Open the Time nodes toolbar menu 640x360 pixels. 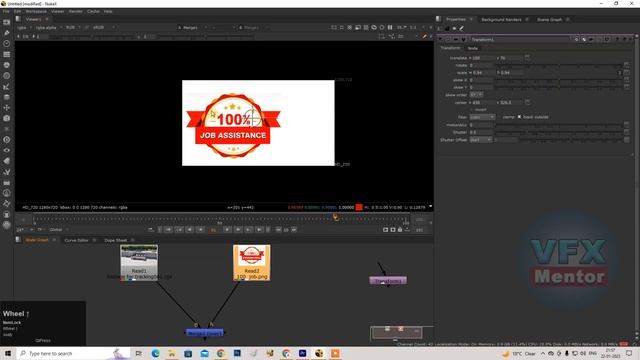7,43
